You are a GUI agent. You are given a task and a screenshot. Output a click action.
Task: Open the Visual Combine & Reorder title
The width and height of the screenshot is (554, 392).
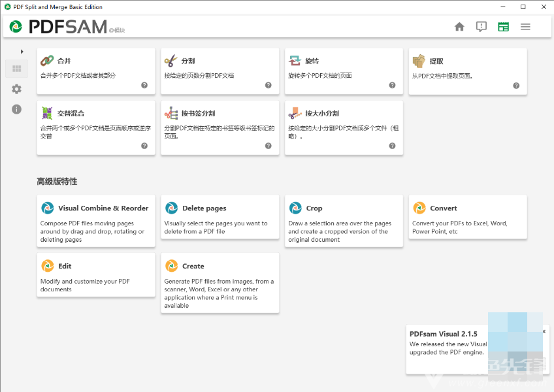coord(103,208)
